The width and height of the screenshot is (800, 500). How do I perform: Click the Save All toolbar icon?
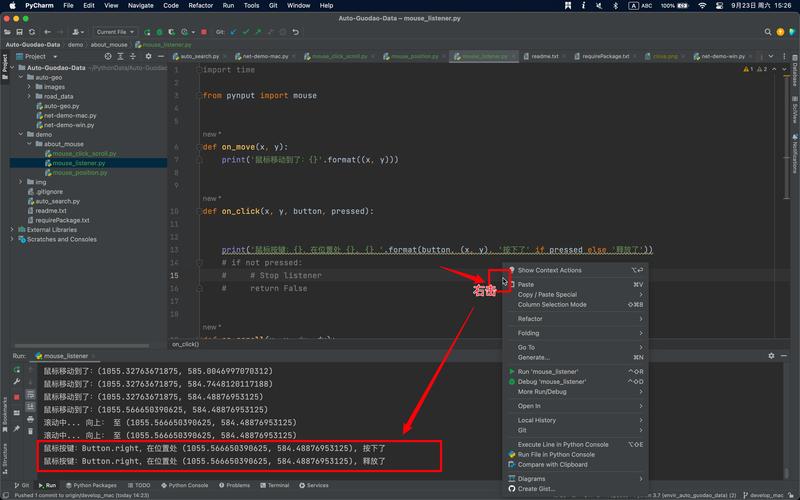point(19,32)
